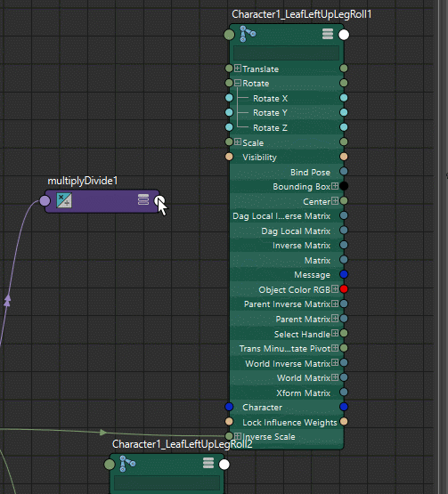448x494 pixels.
Task: Click LeafLeftUpLegRoll2 node input port
Action: point(110,465)
